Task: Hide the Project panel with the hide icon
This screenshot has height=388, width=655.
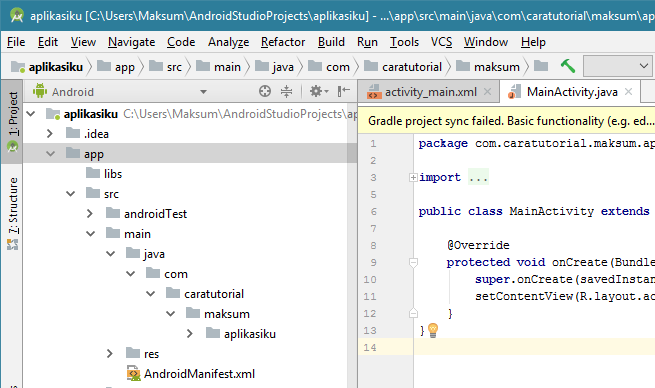Action: coord(343,91)
